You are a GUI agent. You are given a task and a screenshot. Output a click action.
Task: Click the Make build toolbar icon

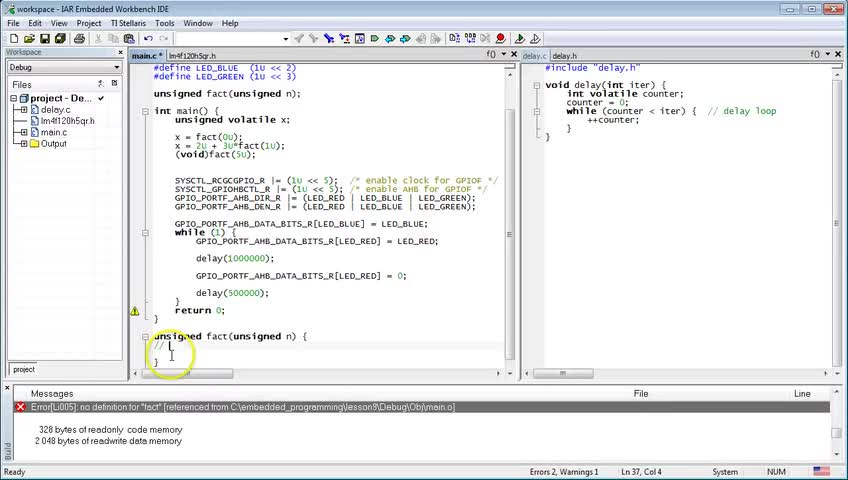coord(470,38)
